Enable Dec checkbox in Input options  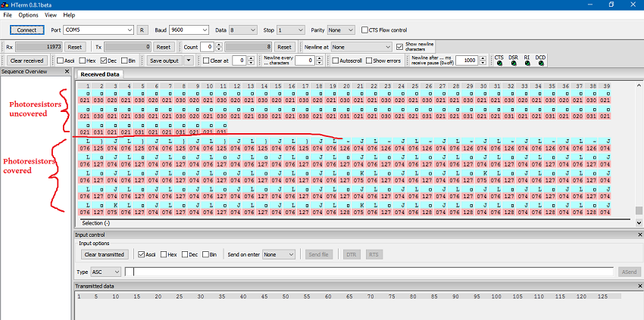pos(184,254)
